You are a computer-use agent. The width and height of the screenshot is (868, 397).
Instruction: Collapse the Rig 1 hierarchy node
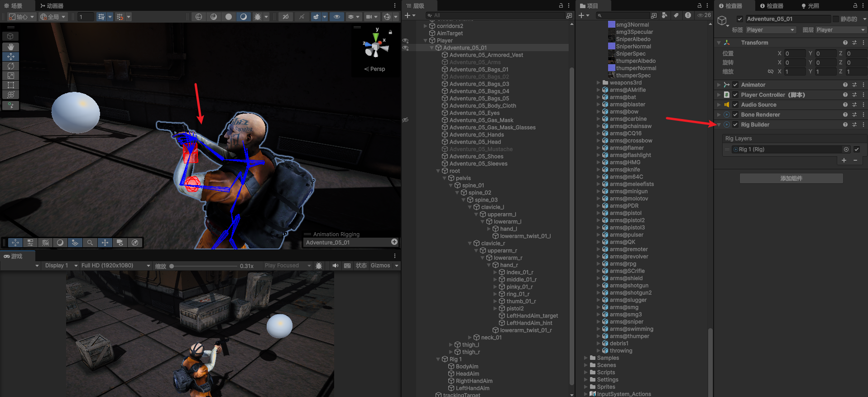click(x=438, y=359)
